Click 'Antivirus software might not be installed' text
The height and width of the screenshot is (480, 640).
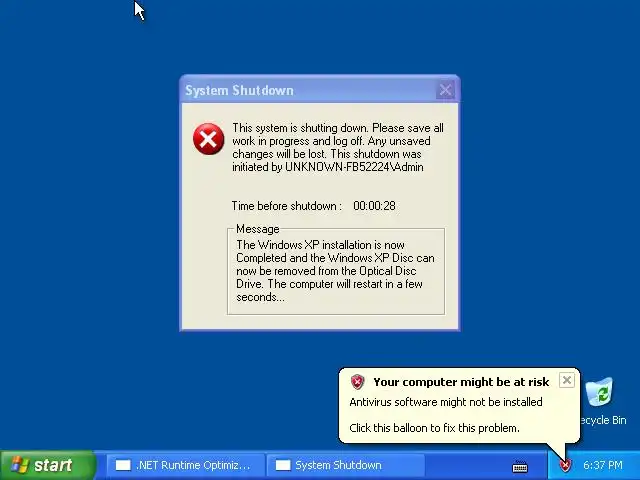click(x=446, y=402)
